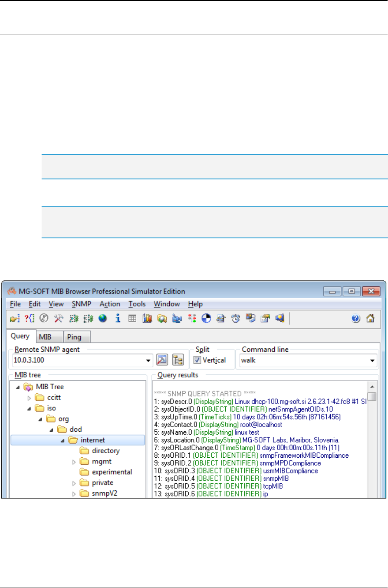Viewport: 388px width, 588px height.
Task: Click the folder-with-arrow icon near toolbar end
Action: tap(265, 318)
